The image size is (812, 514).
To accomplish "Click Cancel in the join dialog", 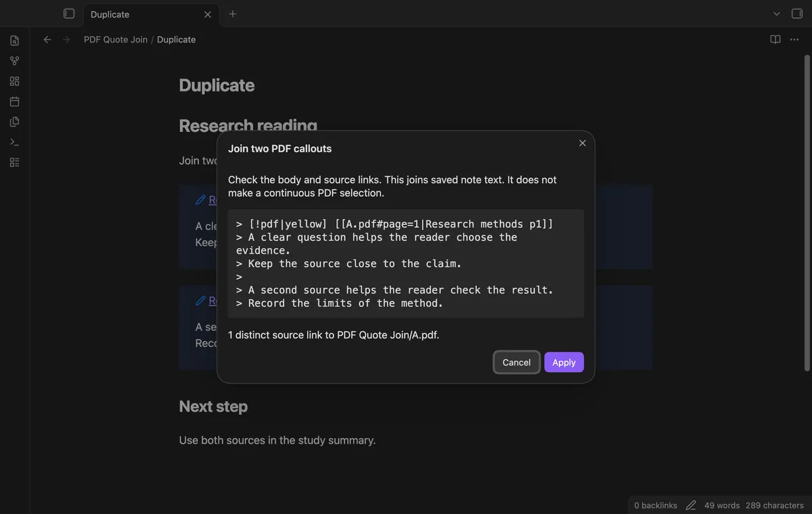I will 516,363.
